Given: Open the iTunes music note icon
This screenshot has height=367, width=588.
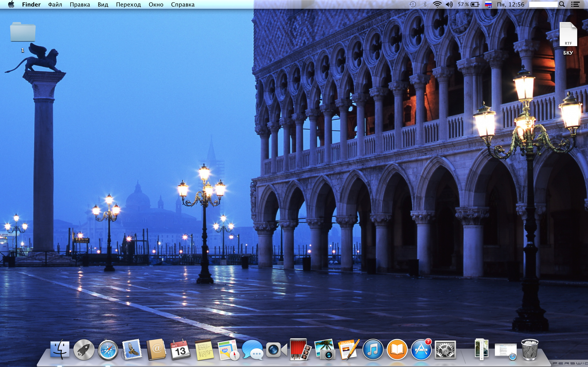Looking at the screenshot, I should click(373, 350).
